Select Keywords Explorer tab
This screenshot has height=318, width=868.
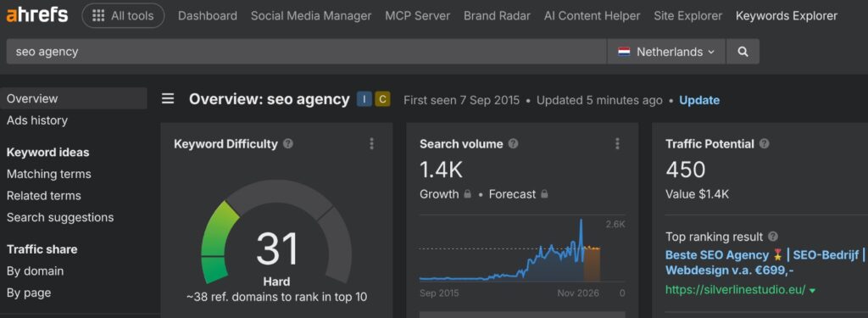point(787,16)
